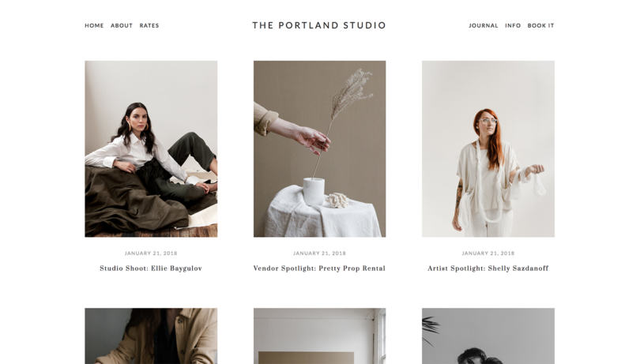Click 'Vendor Spotlight: Pretty Prop Rental' title

click(319, 268)
